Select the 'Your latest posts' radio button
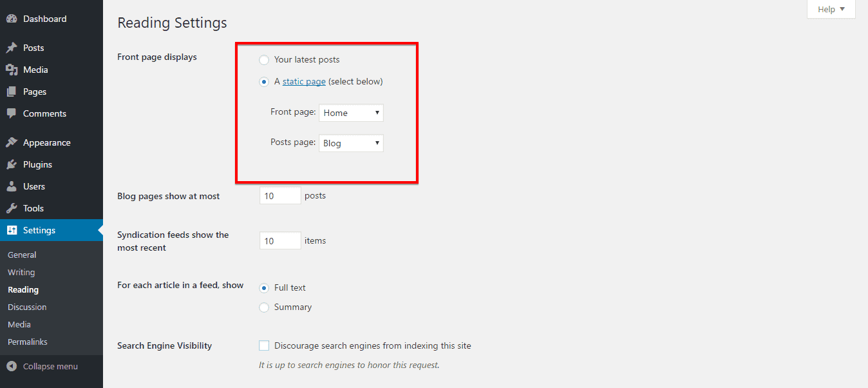This screenshot has width=868, height=388. (x=264, y=60)
